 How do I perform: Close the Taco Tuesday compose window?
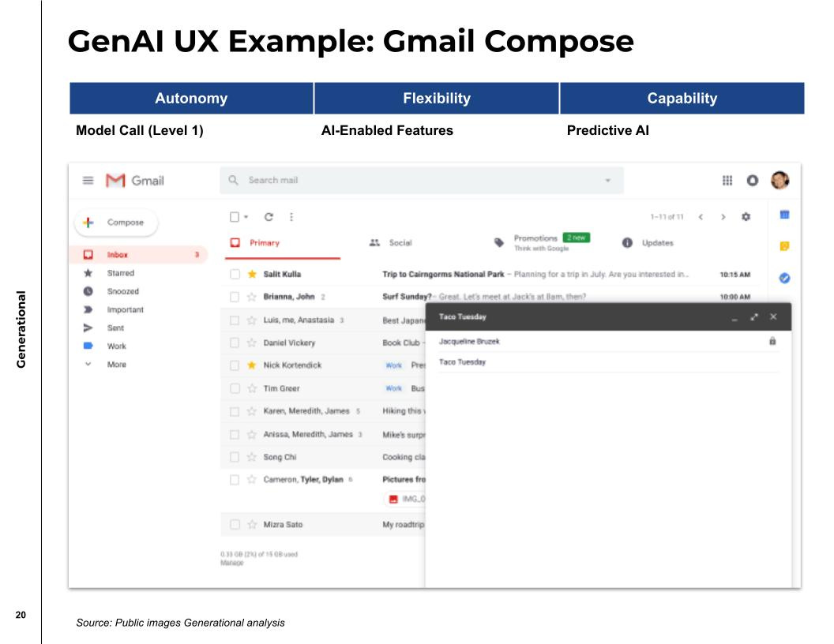773,316
